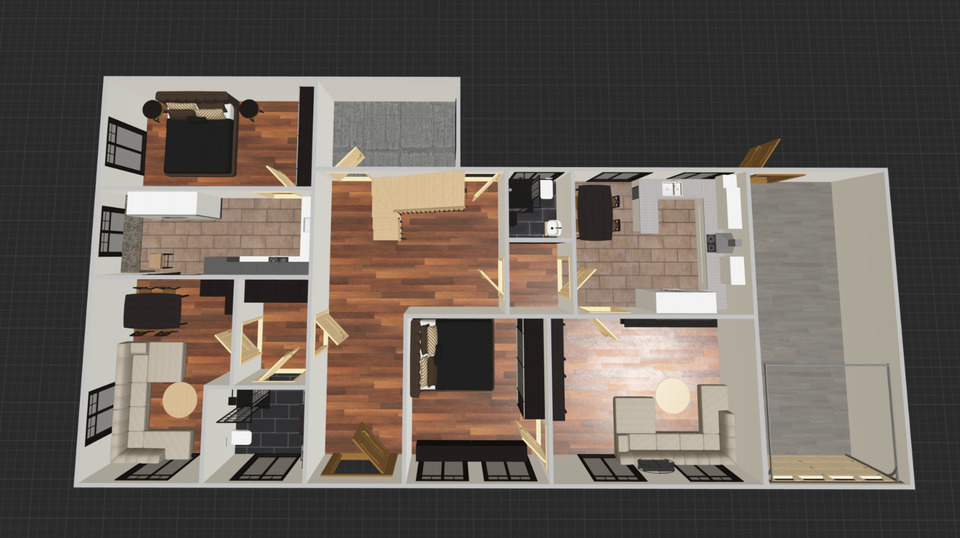Select open exterior door at top right
The image size is (960, 538).
760,153
